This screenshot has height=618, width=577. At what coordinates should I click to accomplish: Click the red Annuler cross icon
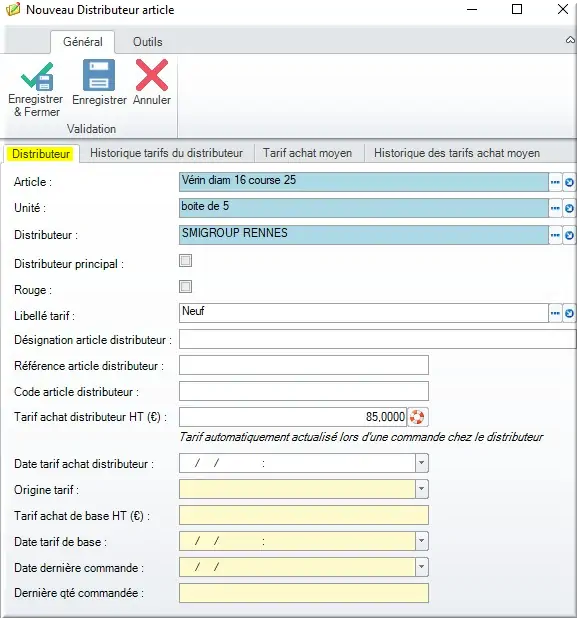tap(152, 75)
